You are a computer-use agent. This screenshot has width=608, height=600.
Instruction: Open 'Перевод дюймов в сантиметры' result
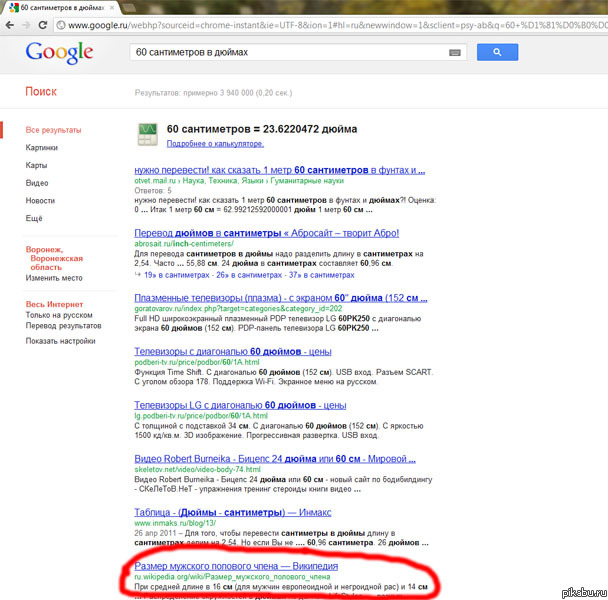267,233
